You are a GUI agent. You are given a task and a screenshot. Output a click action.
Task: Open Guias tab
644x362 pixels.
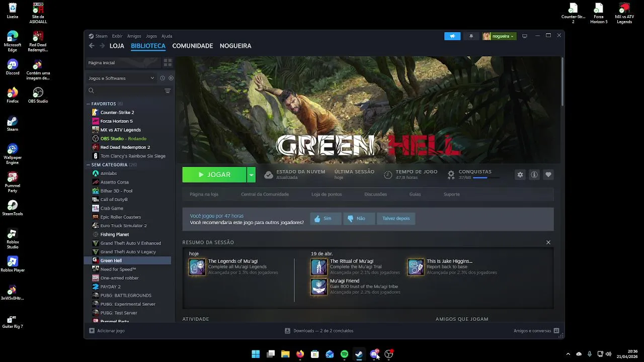click(415, 194)
